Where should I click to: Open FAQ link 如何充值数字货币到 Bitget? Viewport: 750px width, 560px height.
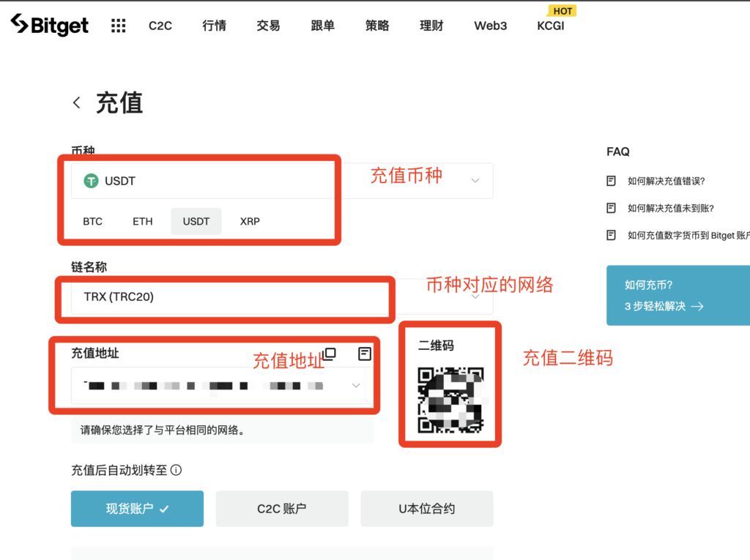tap(688, 235)
